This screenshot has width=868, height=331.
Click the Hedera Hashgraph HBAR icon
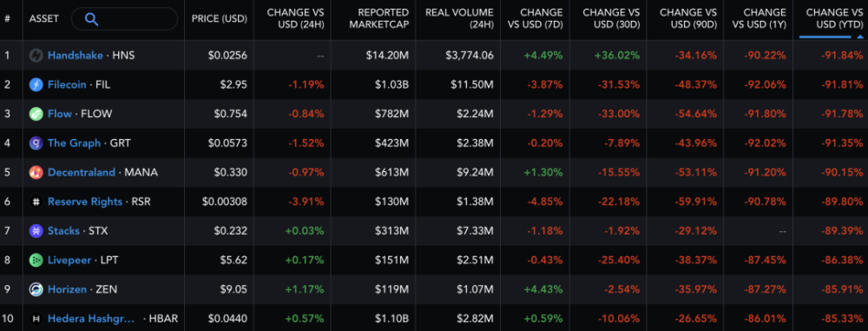(x=36, y=319)
